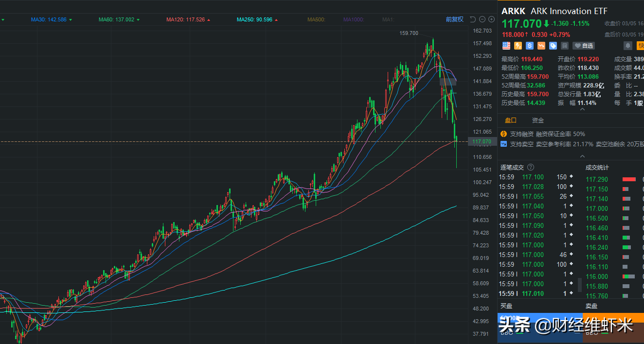Open MA60 indicator dropdown
This screenshot has width=644, height=344.
tap(119, 19)
